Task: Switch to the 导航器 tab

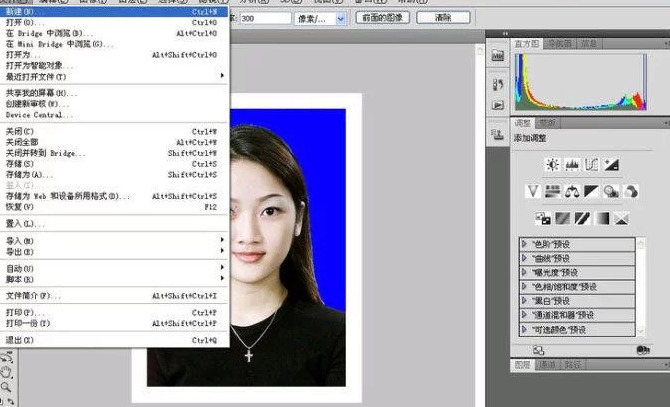Action: (559, 44)
